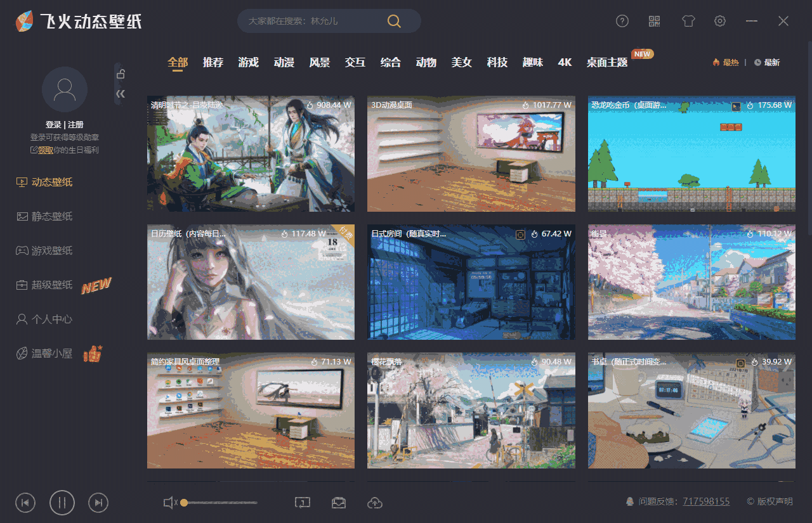Toggle the sidebar lock icon

pos(121,74)
